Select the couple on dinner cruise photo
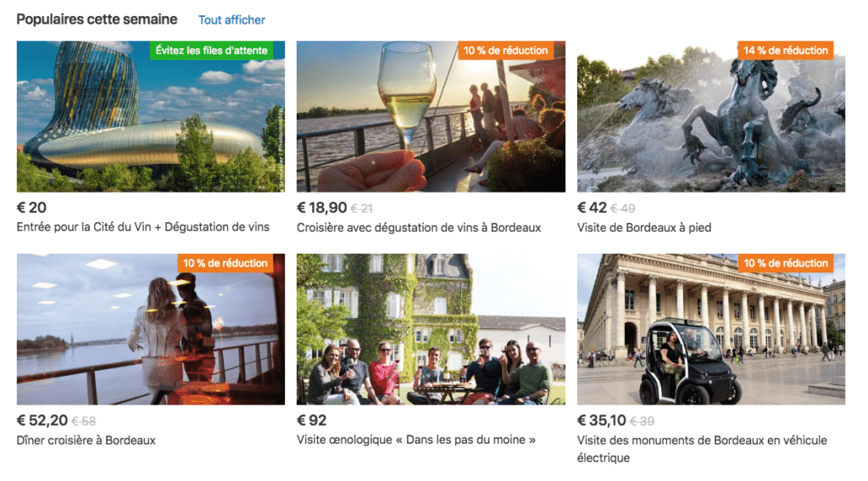The height and width of the screenshot is (481, 868). (x=151, y=329)
